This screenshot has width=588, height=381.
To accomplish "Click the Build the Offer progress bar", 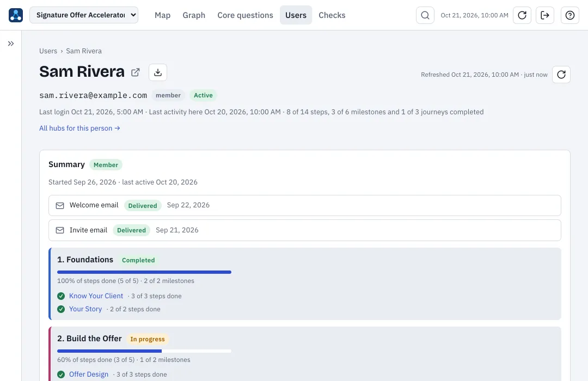I will pos(144,351).
